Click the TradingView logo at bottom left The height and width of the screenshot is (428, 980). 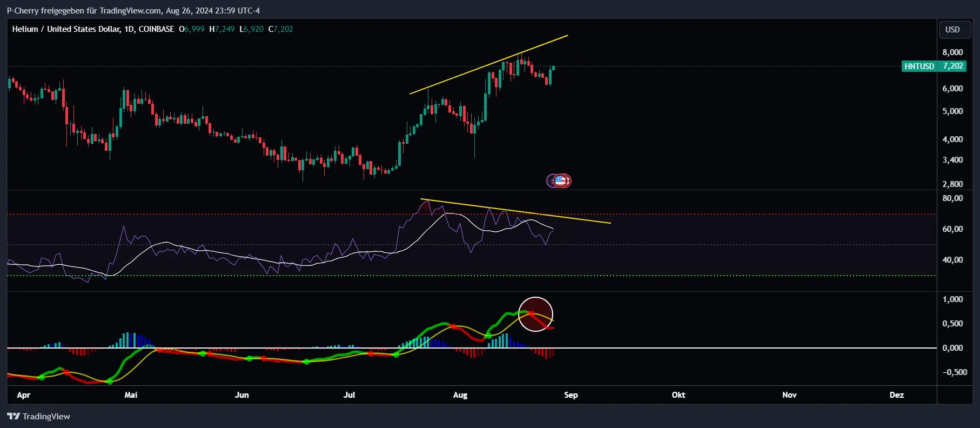point(38,416)
